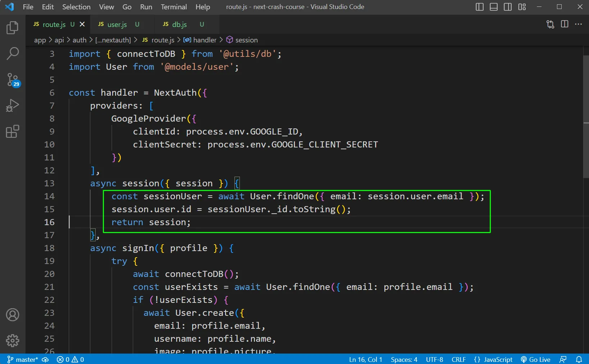The image size is (589, 364).
Task: Click line number 16 in gutter
Action: coord(49,222)
